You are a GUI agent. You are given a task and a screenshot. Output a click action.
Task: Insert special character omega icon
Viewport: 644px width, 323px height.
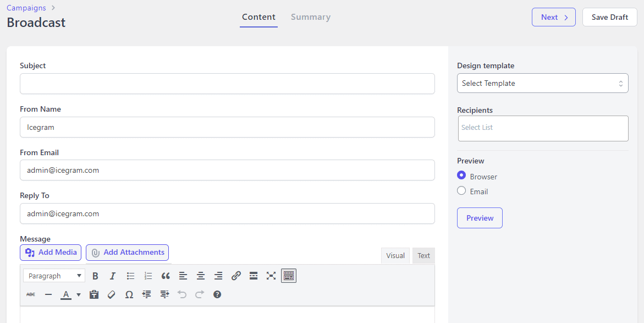129,294
